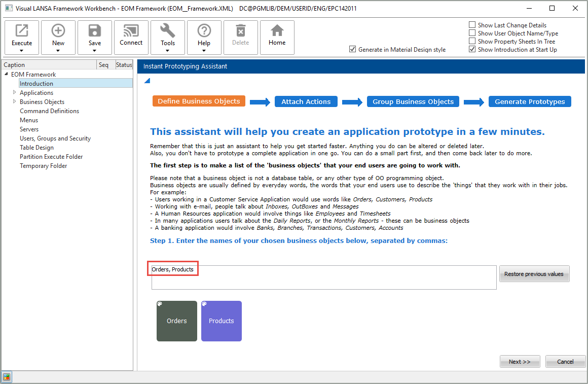The height and width of the screenshot is (384, 588).
Task: Click the Connect toolbar icon
Action: [131, 30]
